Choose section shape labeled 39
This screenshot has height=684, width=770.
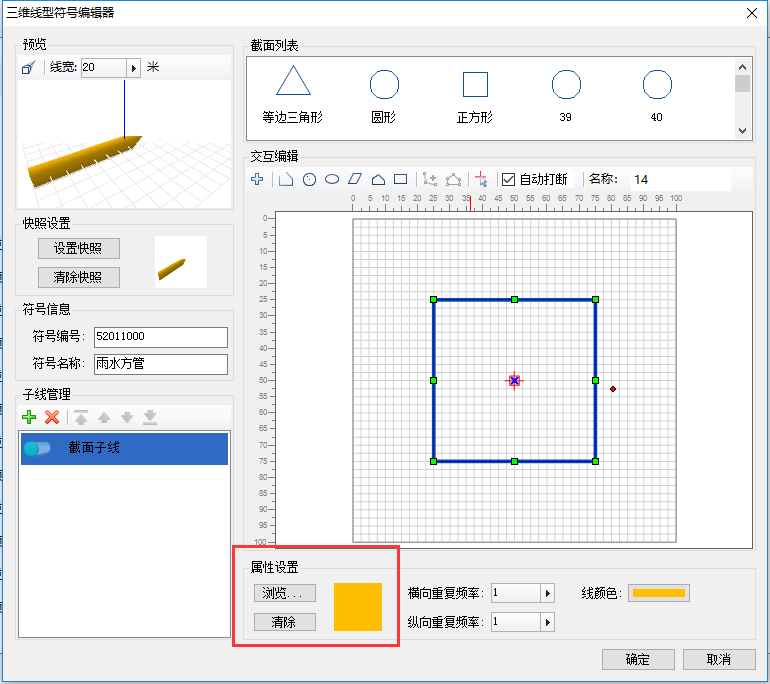point(566,96)
